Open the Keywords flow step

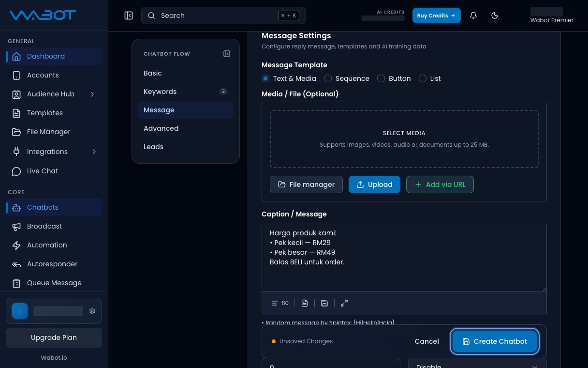point(186,92)
